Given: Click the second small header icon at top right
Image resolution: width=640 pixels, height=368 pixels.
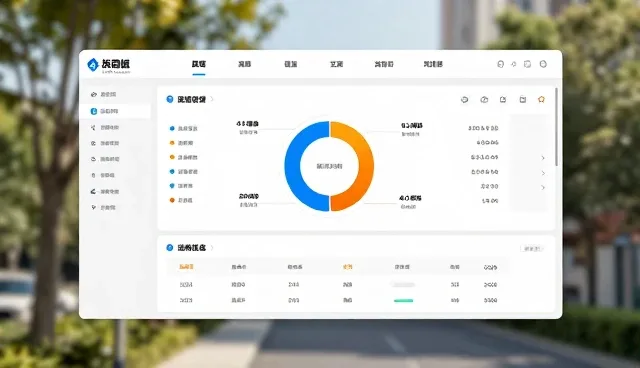Looking at the screenshot, I should point(513,64).
